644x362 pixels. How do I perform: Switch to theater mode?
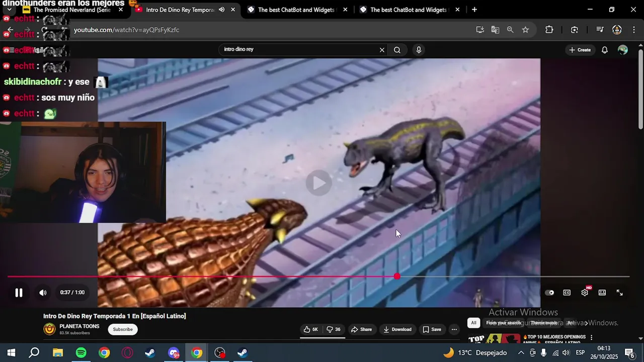click(602, 293)
